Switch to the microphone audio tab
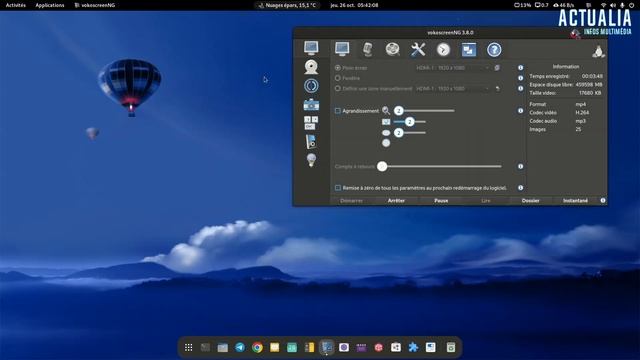Image resolution: width=640 pixels, height=360 pixels. (x=367, y=49)
